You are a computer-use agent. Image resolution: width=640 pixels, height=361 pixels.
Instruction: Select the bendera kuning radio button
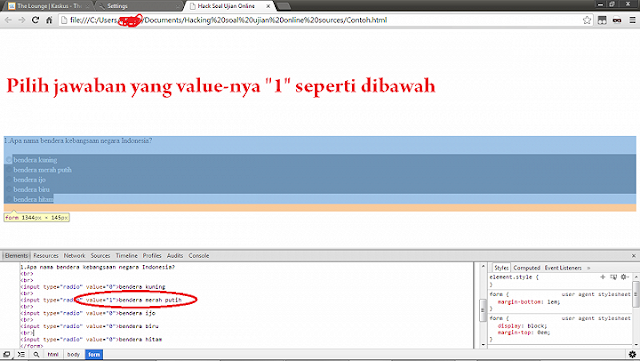tap(8, 160)
